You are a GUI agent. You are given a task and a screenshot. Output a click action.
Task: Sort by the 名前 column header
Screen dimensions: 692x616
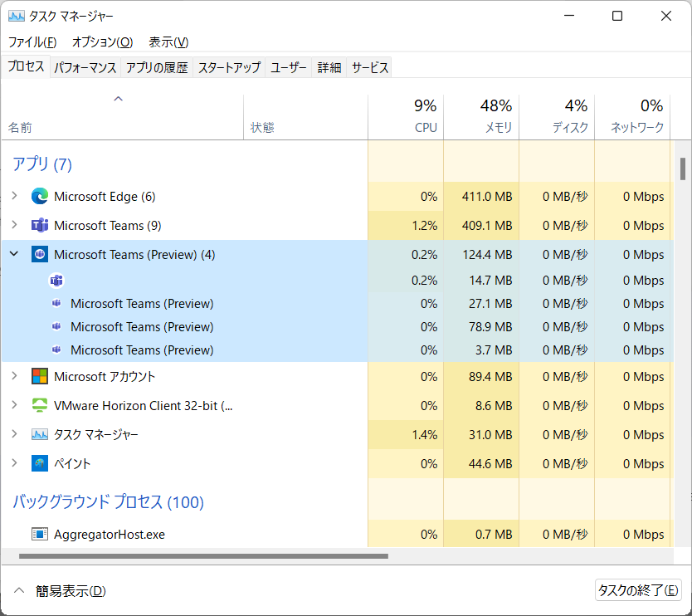click(x=122, y=117)
